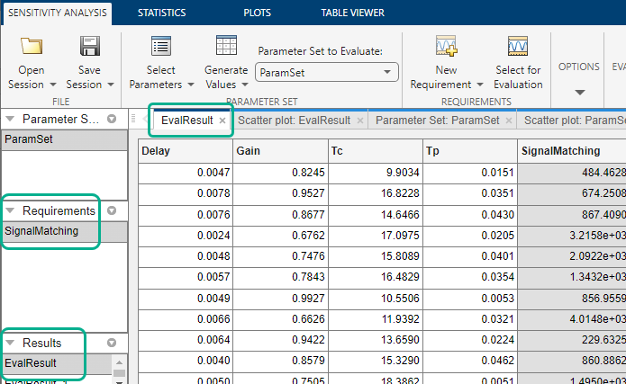The width and height of the screenshot is (626, 384).
Task: Select the Parameter Set: ParamSet document tab
Action: pyautogui.click(x=437, y=120)
